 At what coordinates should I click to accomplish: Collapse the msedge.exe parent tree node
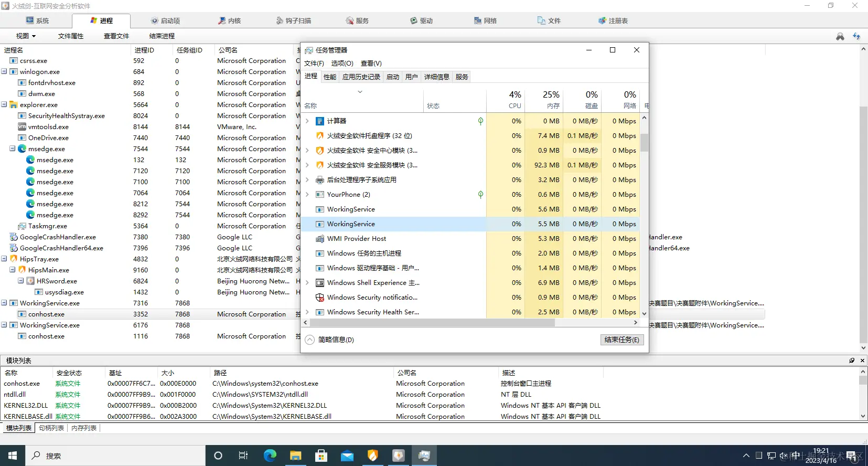[x=13, y=149]
